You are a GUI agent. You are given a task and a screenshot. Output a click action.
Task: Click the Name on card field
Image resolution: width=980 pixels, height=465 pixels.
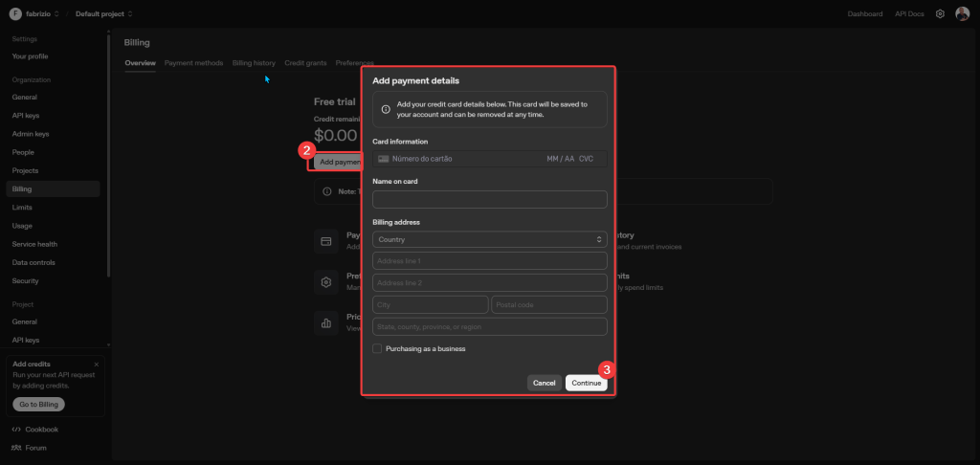pos(489,199)
